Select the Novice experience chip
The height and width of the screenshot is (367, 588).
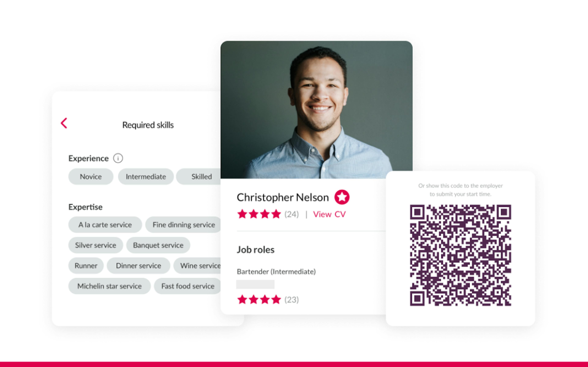tap(91, 176)
